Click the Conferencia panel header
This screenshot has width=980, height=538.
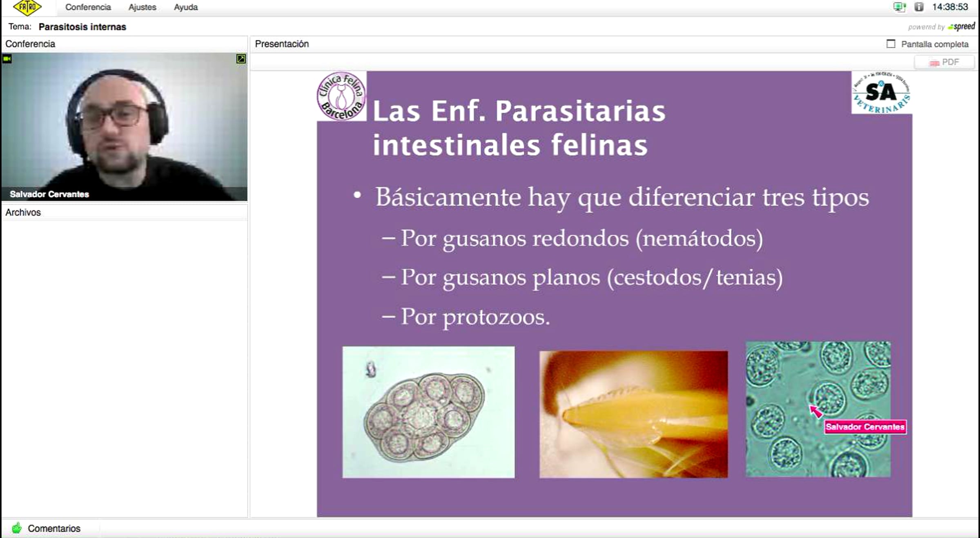[x=30, y=44]
